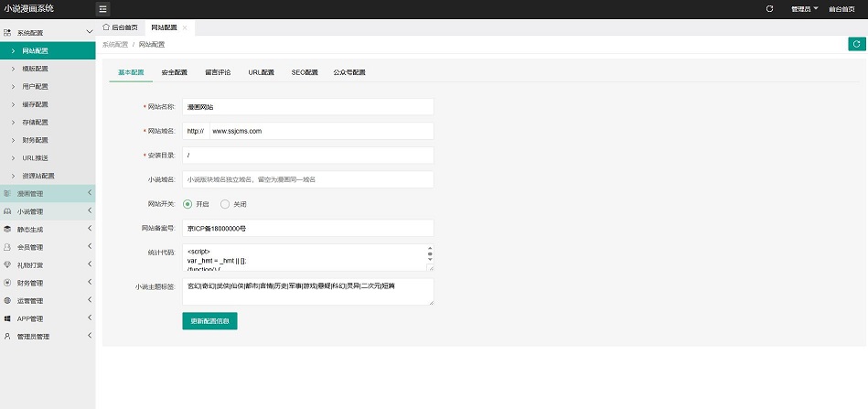
Task: Select the 关闭 radio for website switch
Action: click(x=225, y=204)
